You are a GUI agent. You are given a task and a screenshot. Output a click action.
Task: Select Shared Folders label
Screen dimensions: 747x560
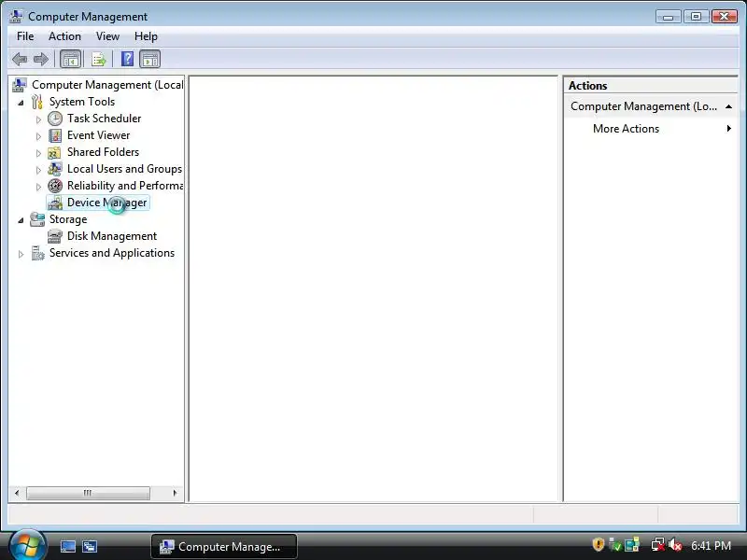coord(103,152)
